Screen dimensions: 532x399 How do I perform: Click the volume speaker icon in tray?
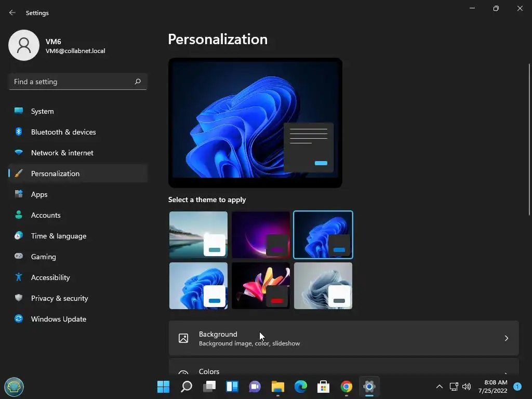click(467, 387)
